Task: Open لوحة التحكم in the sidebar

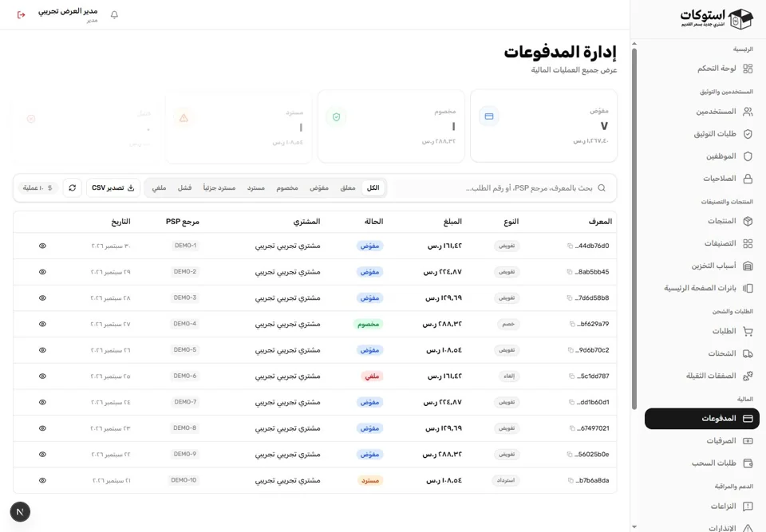Action: coord(702,69)
